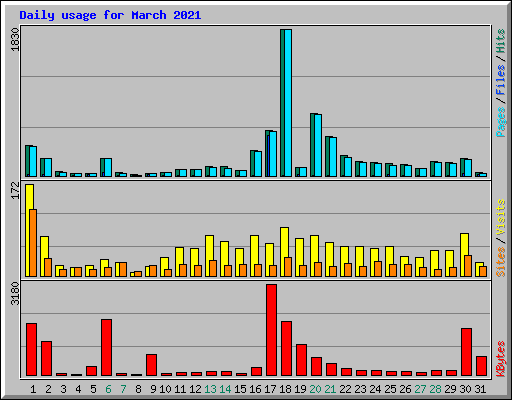Viewport: 512px width, 400px height.
Task: Click the tallest hits bar for day 18
Action: [286, 103]
